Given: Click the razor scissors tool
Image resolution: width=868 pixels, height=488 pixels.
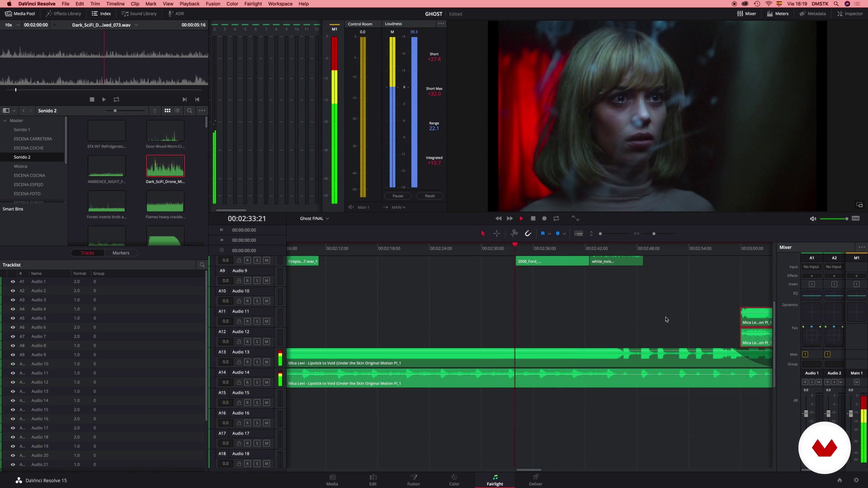Looking at the screenshot, I should click(x=514, y=234).
